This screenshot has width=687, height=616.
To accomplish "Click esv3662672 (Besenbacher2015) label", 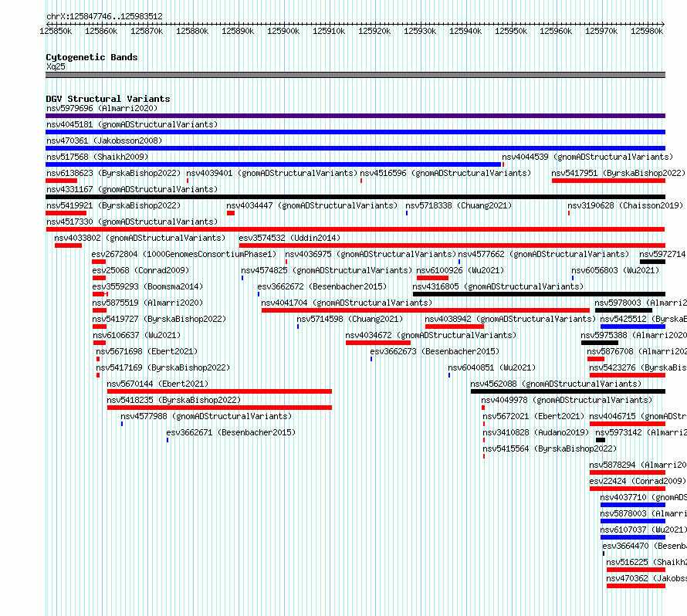I will click(322, 286).
